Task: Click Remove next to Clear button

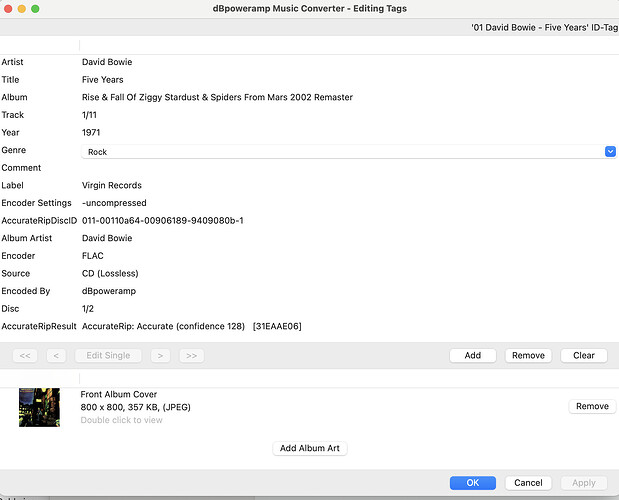Action: click(x=528, y=355)
